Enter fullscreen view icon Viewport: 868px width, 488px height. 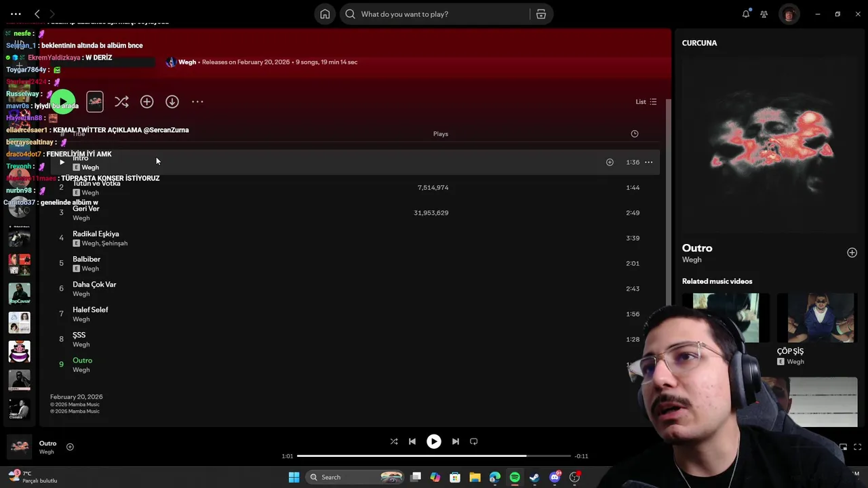click(x=857, y=447)
